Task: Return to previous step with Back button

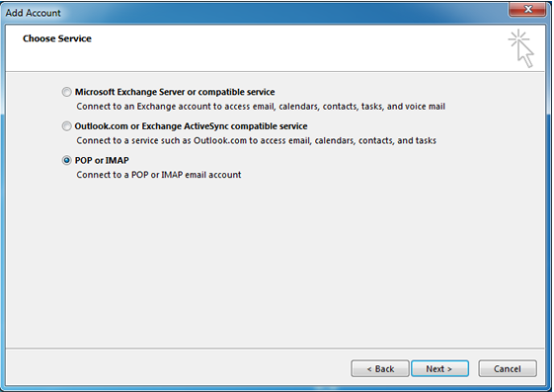Action: click(x=380, y=368)
